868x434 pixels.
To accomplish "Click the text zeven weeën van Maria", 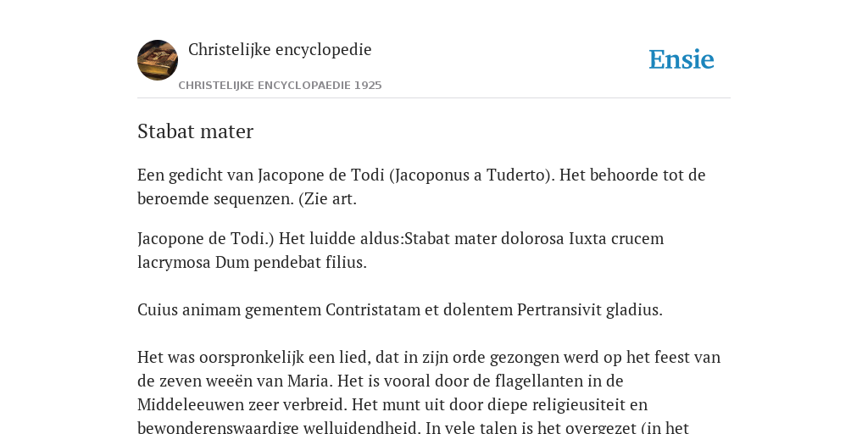I will [247, 381].
